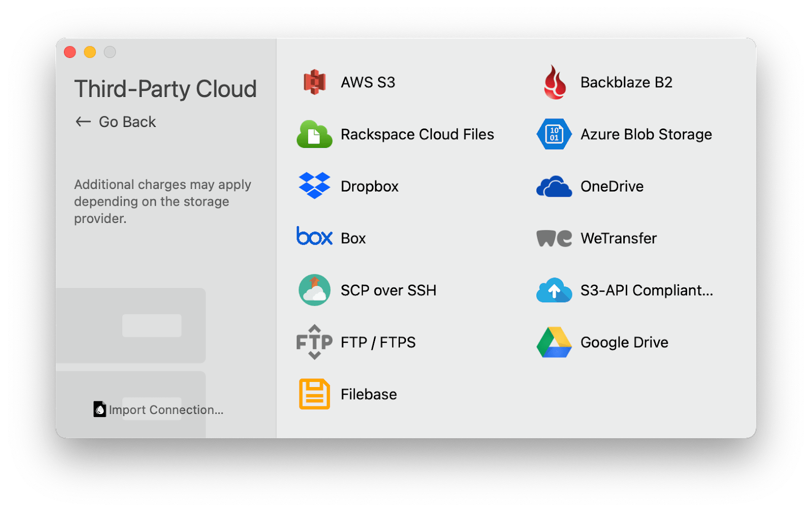Image resolution: width=812 pixels, height=512 pixels.
Task: Click the Filebase orange document icon
Action: pyautogui.click(x=314, y=394)
